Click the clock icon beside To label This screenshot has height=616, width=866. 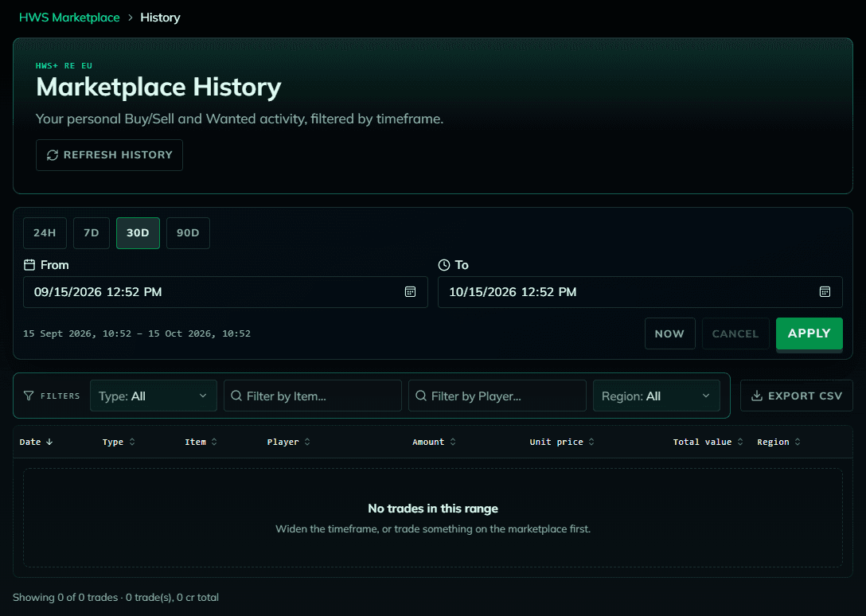[444, 265]
